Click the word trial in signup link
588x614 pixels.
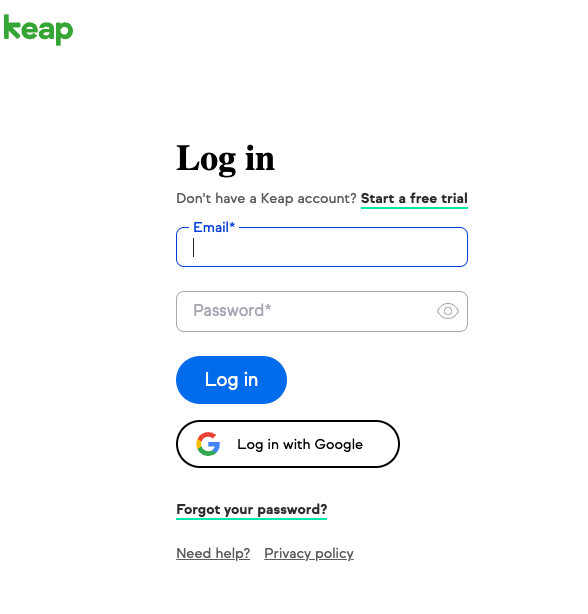click(455, 199)
